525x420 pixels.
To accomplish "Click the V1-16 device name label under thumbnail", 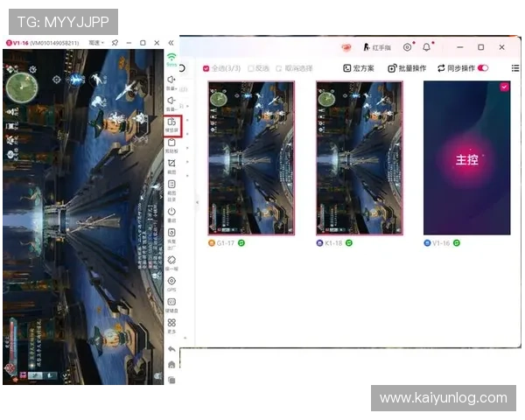I will [x=441, y=243].
